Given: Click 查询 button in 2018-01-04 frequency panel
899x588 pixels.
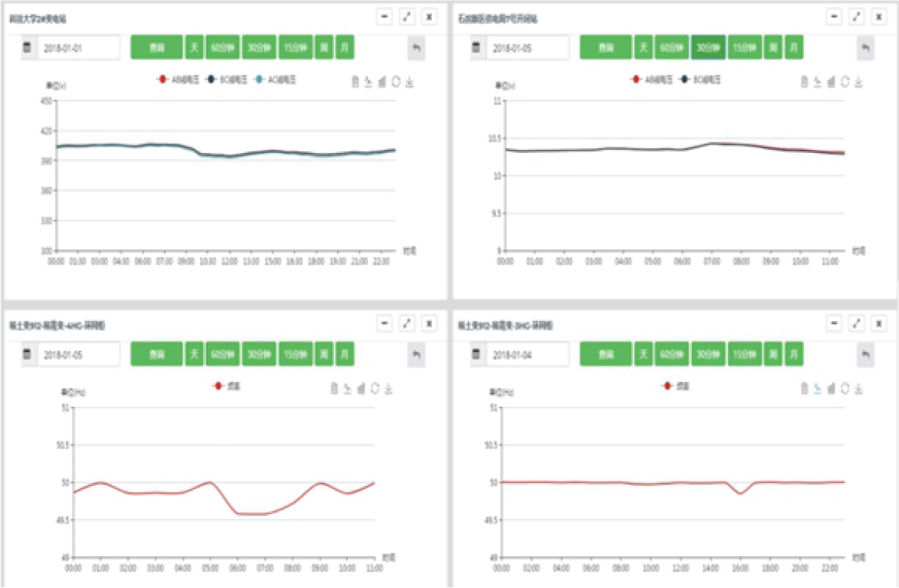Looking at the screenshot, I should (x=606, y=354).
